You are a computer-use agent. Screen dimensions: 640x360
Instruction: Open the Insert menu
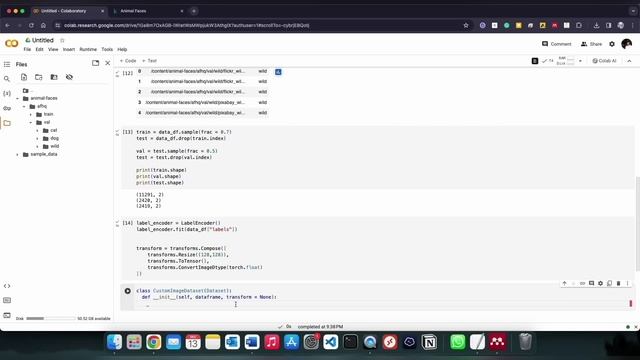tap(69, 49)
